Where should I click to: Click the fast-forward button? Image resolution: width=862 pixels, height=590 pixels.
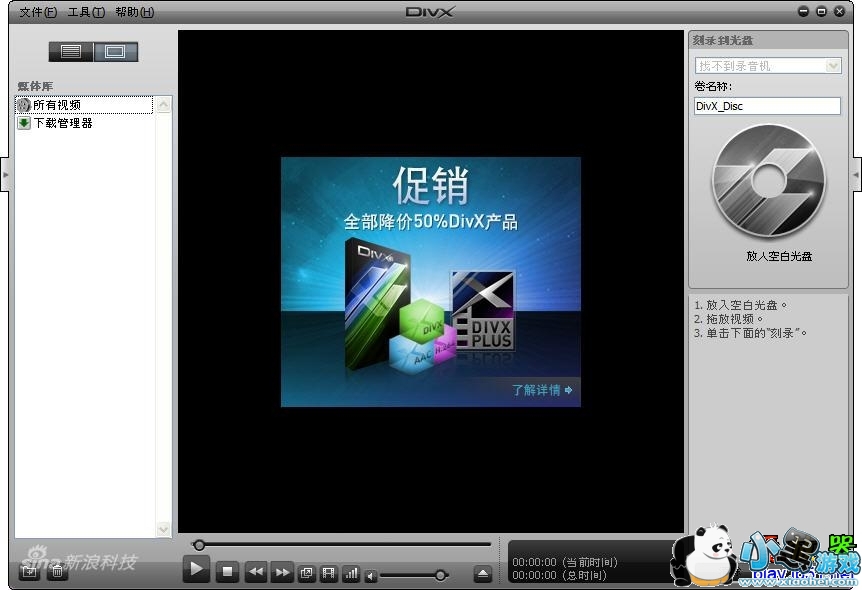point(282,573)
